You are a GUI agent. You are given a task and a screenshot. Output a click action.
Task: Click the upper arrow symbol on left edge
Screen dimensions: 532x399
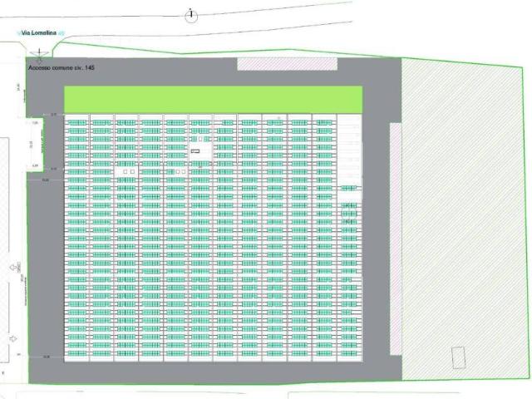[13, 267]
